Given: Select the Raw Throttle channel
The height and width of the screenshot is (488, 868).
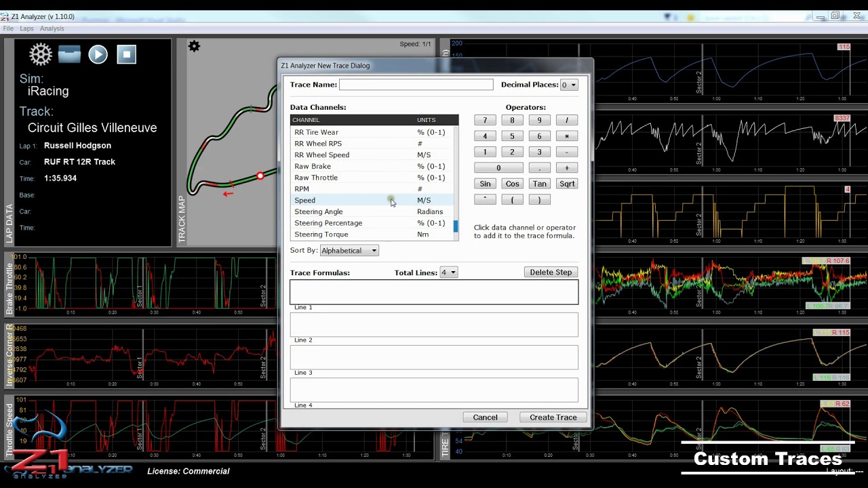Looking at the screenshot, I should tap(372, 178).
